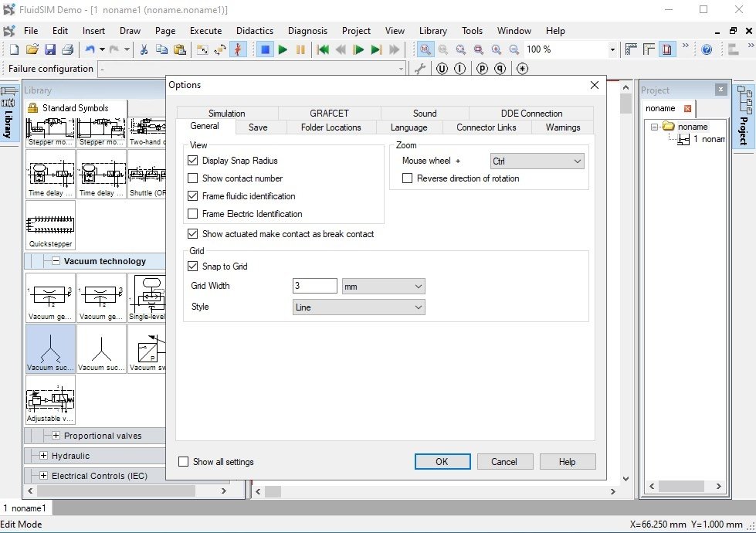Click the zoom in magnifier icon
The height and width of the screenshot is (533, 756).
(496, 49)
